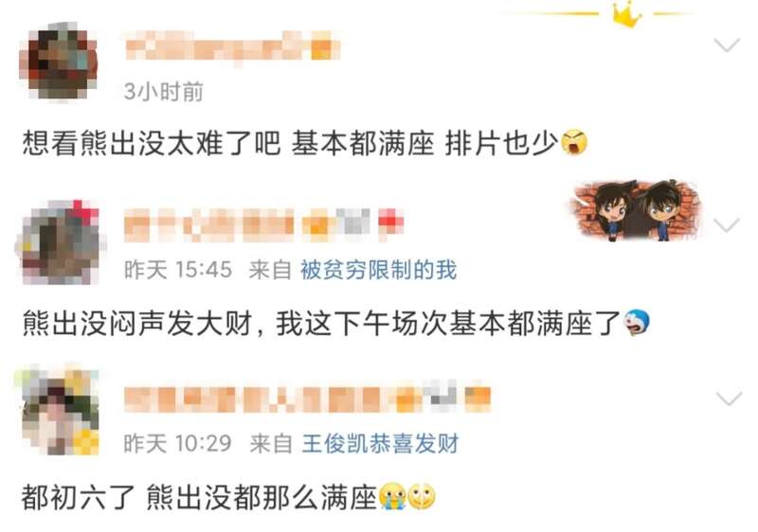Open the second post's blurred username
The height and width of the screenshot is (532, 758).
(264, 224)
